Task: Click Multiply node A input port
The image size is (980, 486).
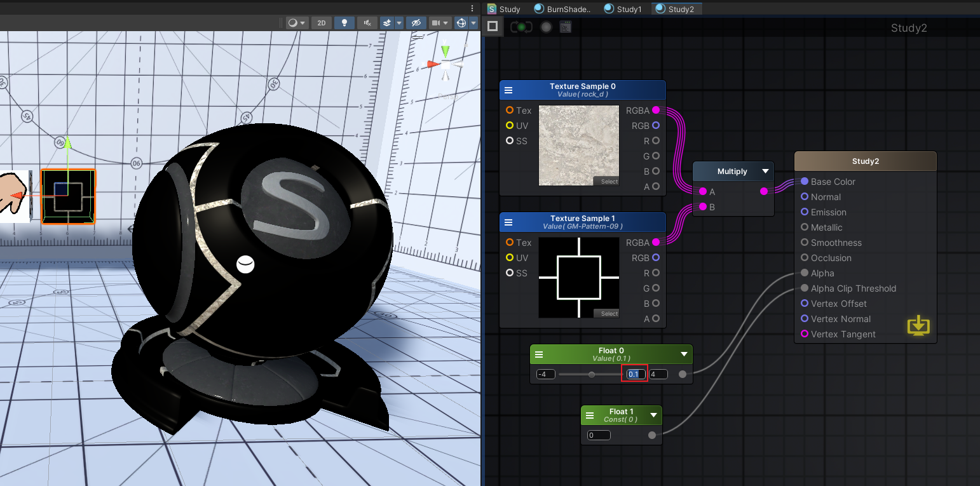Action: 703,192
